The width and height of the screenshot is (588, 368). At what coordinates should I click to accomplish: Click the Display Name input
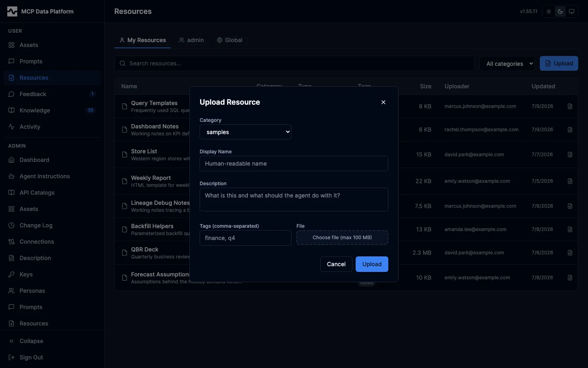click(294, 164)
